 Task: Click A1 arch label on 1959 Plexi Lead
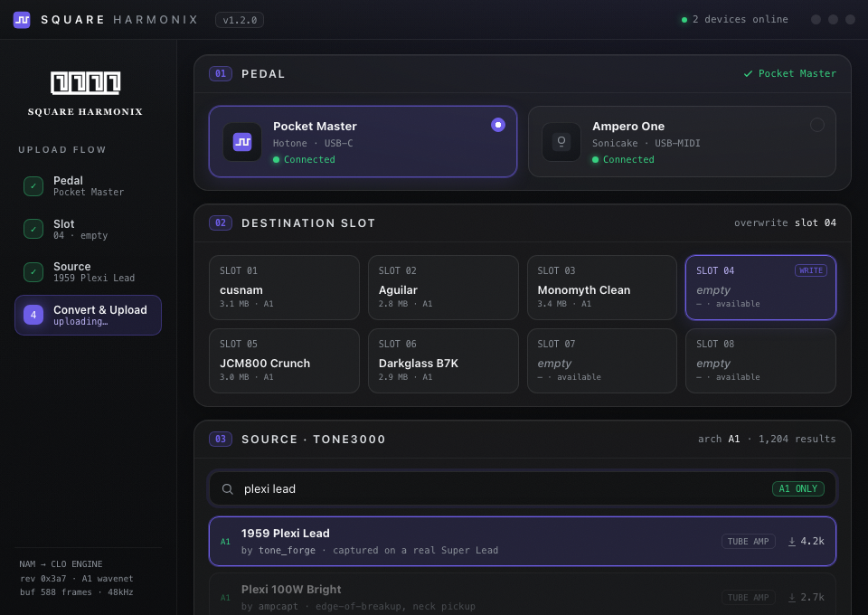(225, 542)
